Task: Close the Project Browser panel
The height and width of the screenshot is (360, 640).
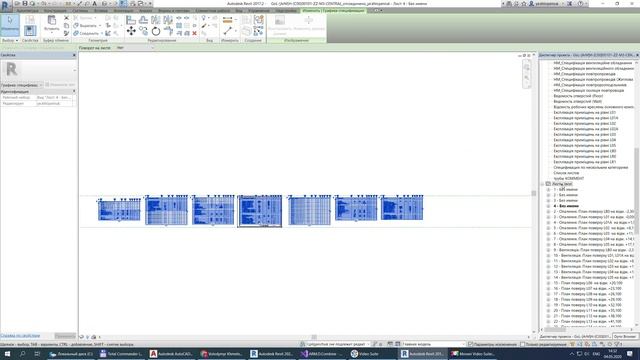Action: (637, 55)
